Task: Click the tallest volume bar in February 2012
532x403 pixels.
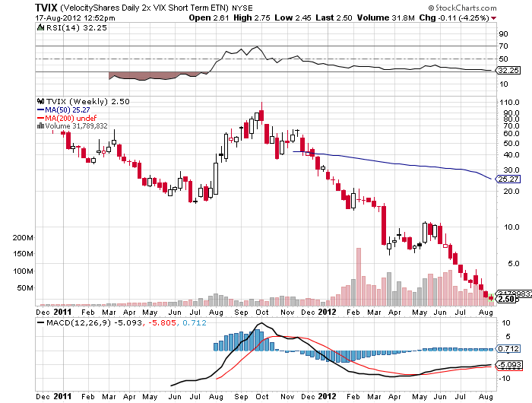Action: pyautogui.click(x=359, y=277)
